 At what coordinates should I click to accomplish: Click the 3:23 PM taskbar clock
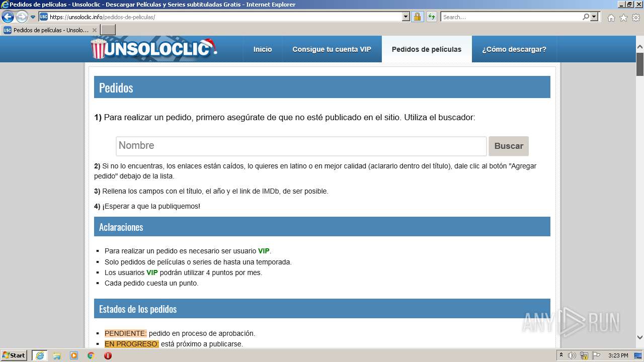(x=618, y=355)
